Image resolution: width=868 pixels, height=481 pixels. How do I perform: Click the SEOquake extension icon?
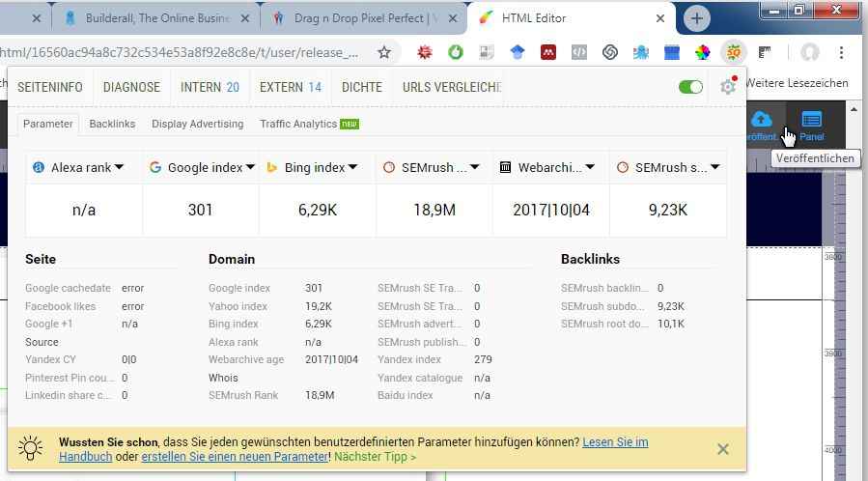(734, 52)
